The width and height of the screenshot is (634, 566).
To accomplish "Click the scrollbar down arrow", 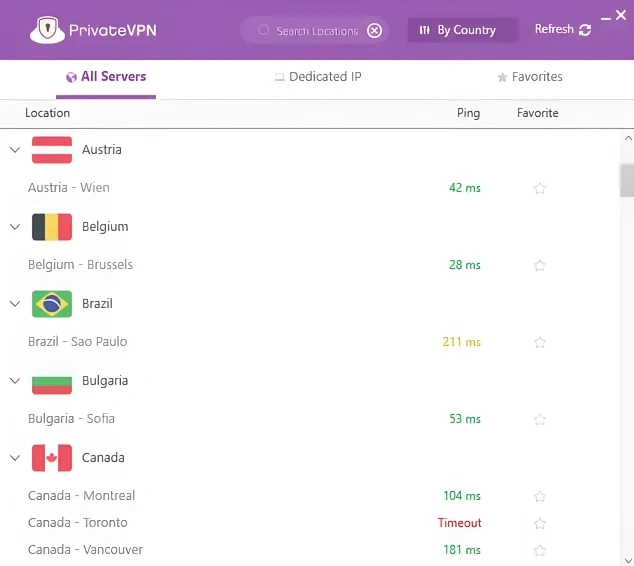I will (628, 560).
